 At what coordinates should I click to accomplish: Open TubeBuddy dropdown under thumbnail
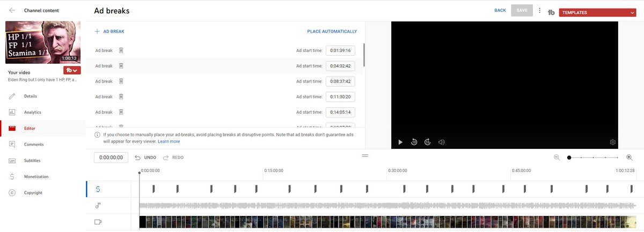coord(72,70)
